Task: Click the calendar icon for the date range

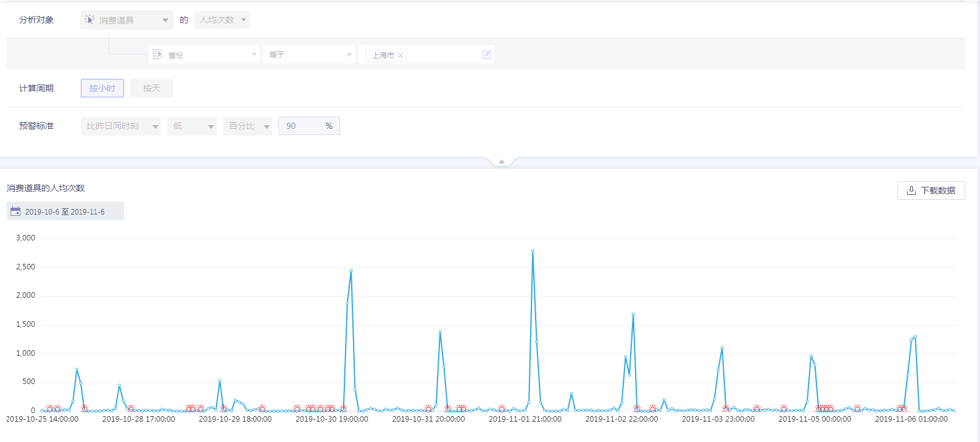Action: point(15,211)
